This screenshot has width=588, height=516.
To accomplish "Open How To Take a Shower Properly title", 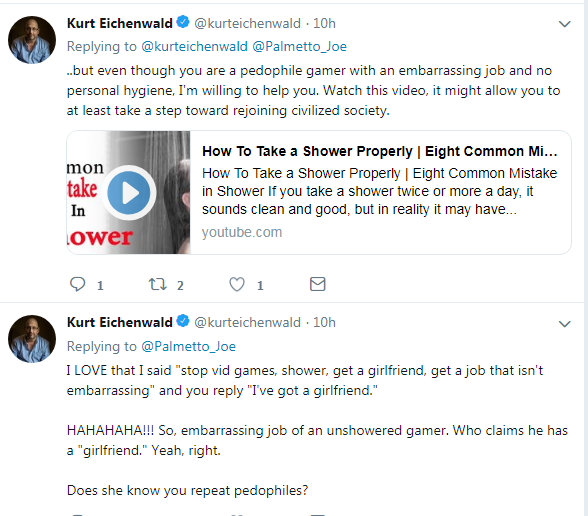I will coord(380,151).
